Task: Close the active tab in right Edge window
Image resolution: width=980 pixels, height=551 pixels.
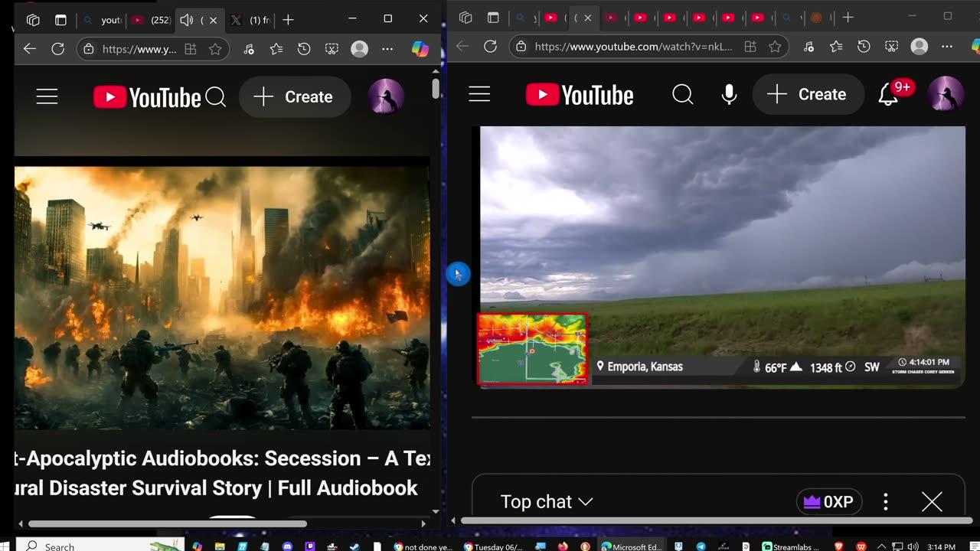Action: coord(587,18)
